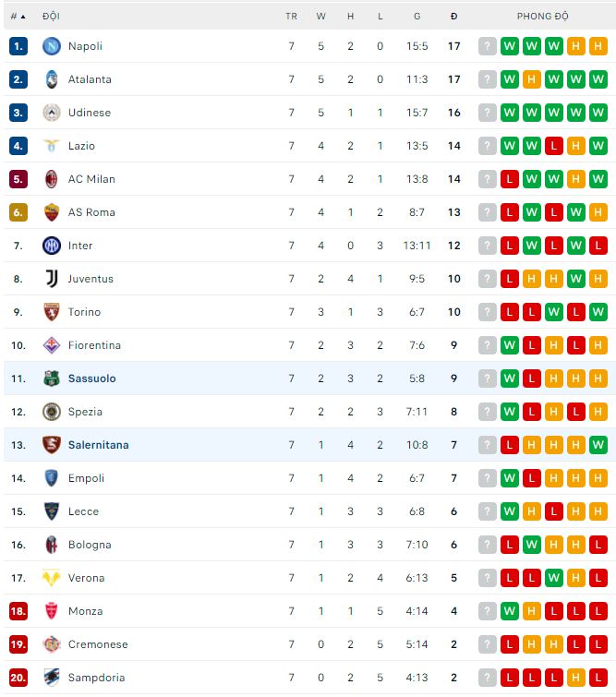Open the Salernitana team link
The width and height of the screenshot is (616, 697).
tap(98, 445)
